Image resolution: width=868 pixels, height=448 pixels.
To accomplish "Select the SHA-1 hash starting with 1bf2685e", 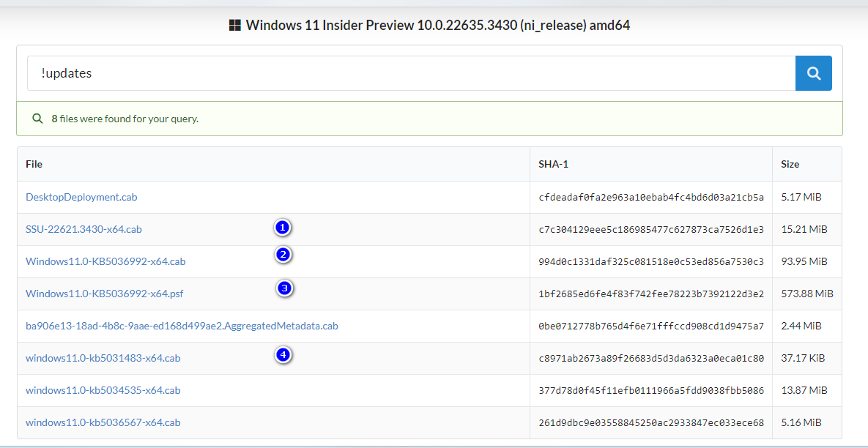I will 651,293.
